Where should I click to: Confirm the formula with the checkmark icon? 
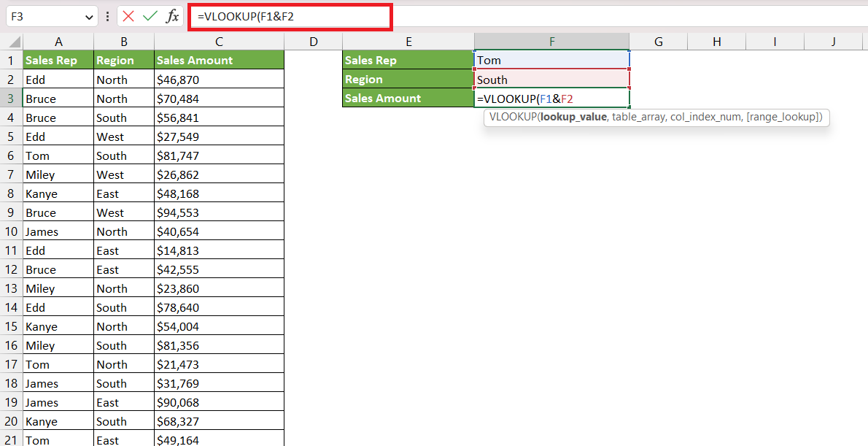tap(150, 17)
